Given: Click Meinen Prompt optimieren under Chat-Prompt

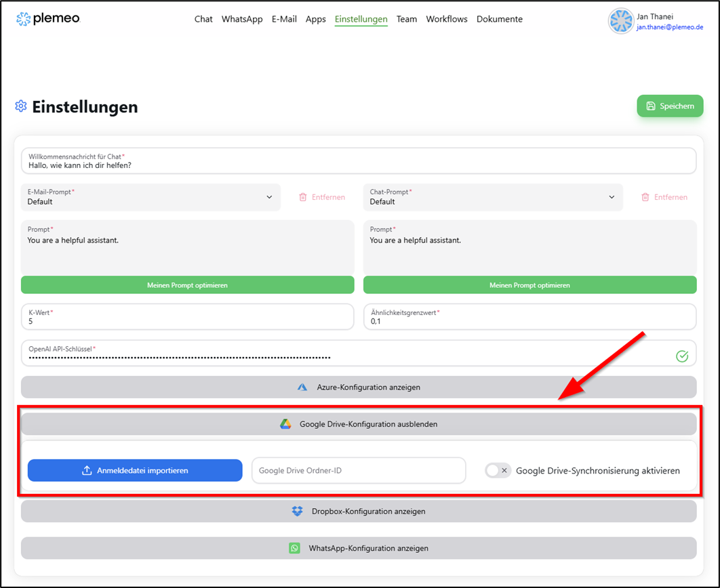Looking at the screenshot, I should tap(529, 285).
